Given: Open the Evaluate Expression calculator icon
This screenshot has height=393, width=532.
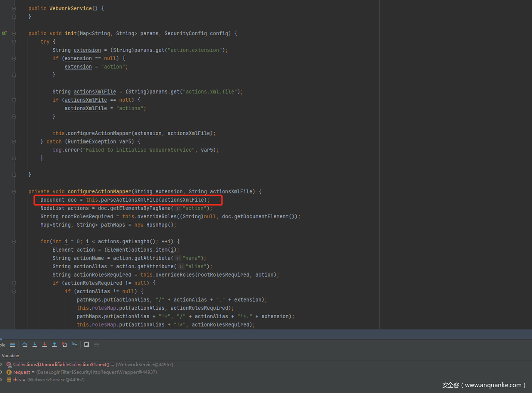Looking at the screenshot, I should pyautogui.click(x=86, y=344).
